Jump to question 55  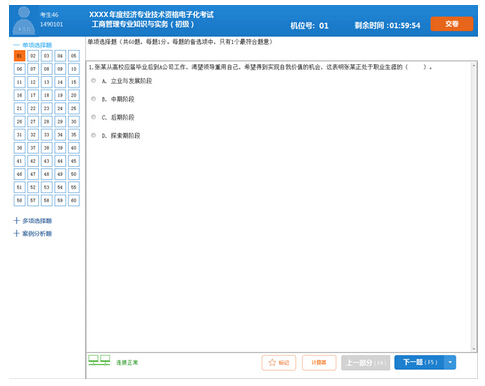coord(74,187)
